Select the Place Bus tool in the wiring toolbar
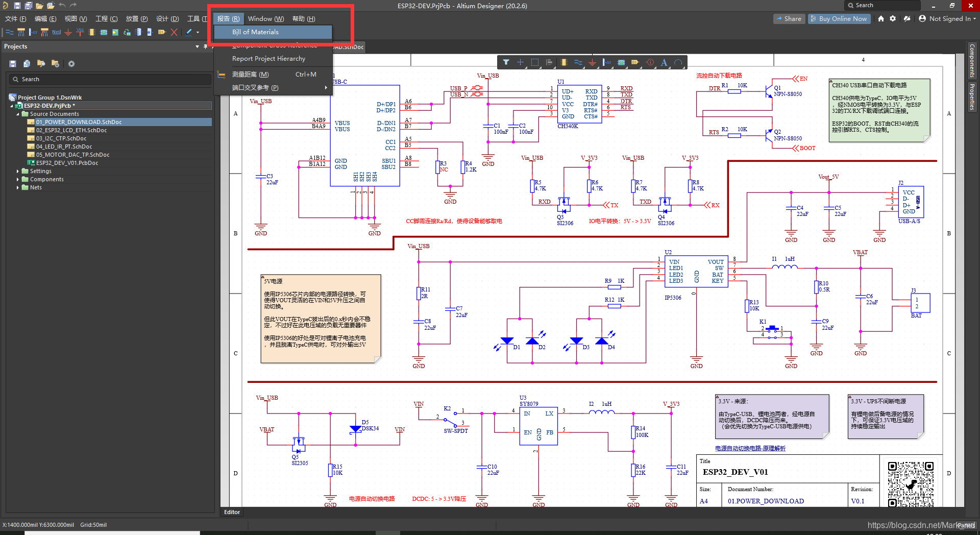980x535 pixels. [21, 32]
